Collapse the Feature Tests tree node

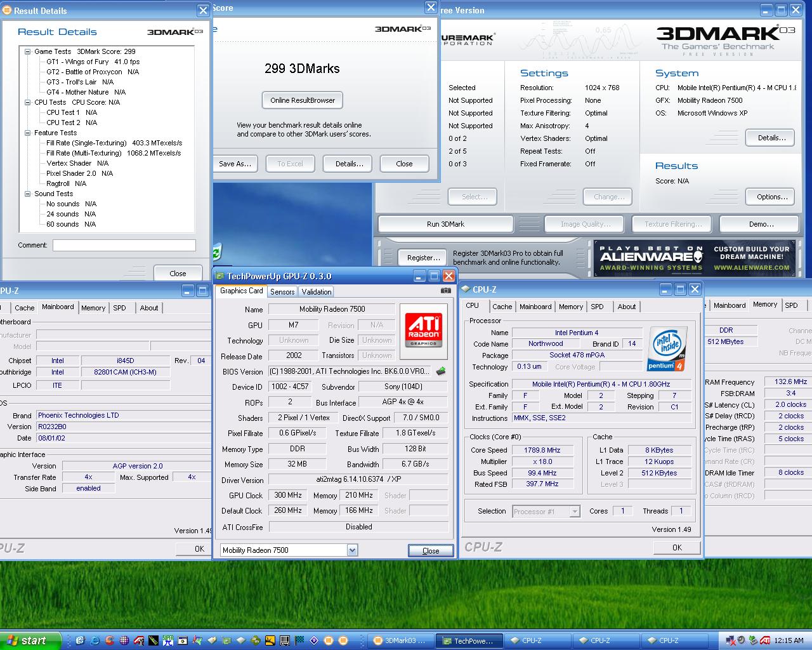28,133
